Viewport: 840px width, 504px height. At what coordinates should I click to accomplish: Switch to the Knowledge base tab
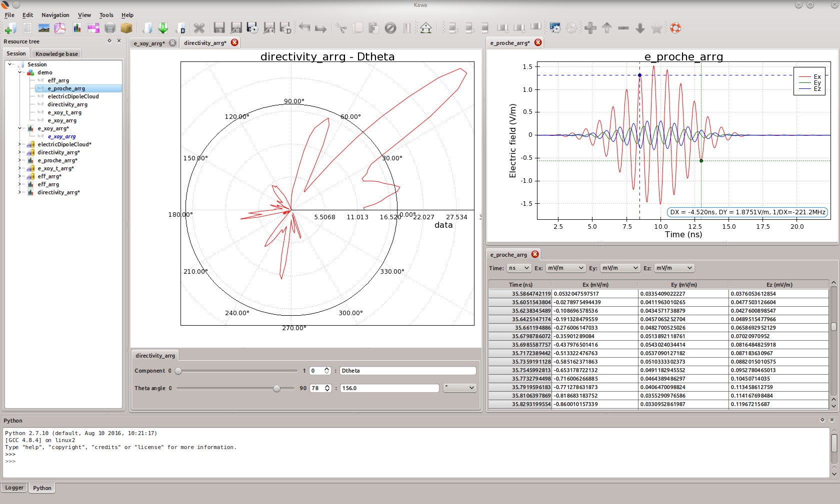(56, 53)
